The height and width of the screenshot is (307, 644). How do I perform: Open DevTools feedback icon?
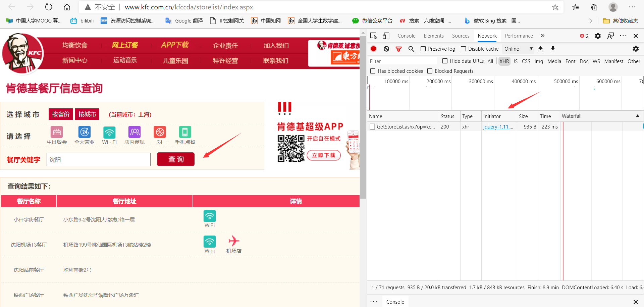610,36
